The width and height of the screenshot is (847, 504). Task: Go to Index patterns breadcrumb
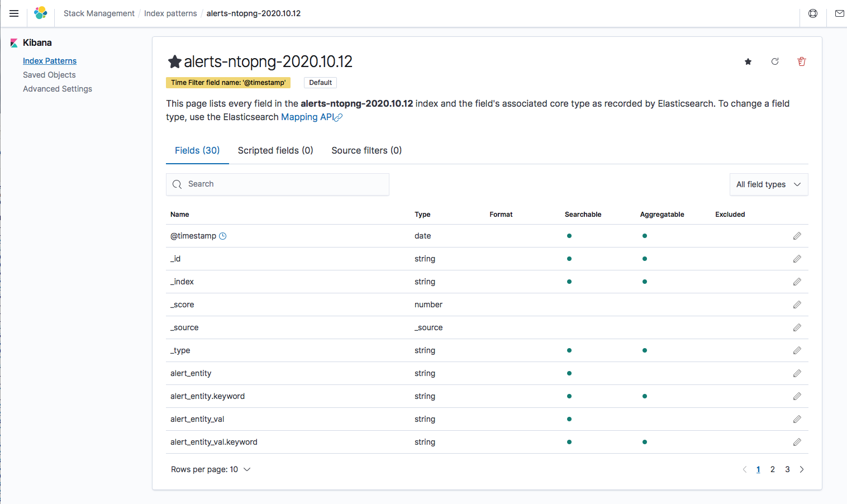[170, 13]
